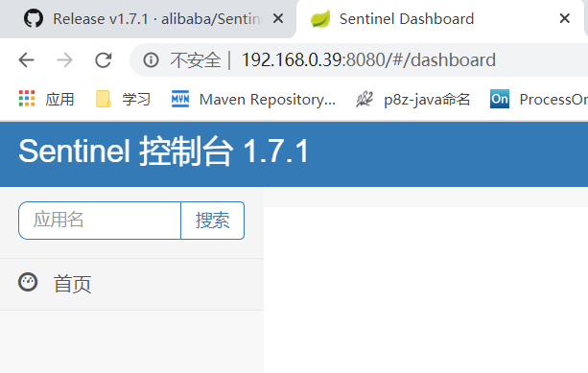588x373 pixels.
Task: Open the Maven Repository bookmark
Action: 253,100
